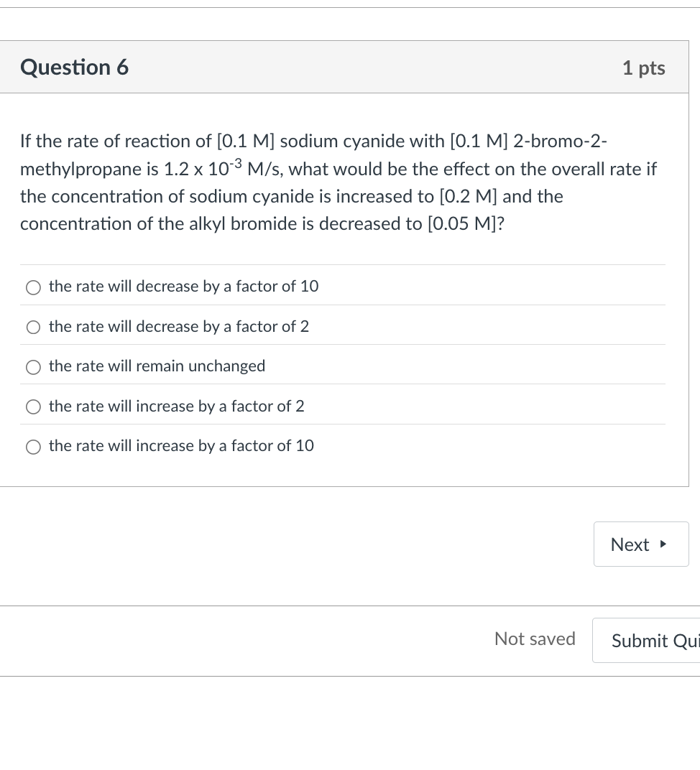The width and height of the screenshot is (700, 770).
Task: Click the Next button to advance
Action: pyautogui.click(x=641, y=544)
